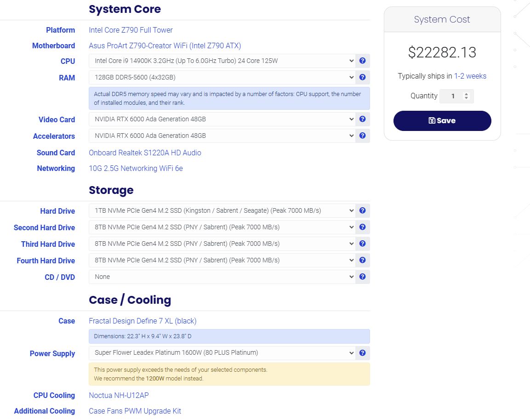
Task: Click the Accelerators row help icon
Action: click(x=362, y=136)
